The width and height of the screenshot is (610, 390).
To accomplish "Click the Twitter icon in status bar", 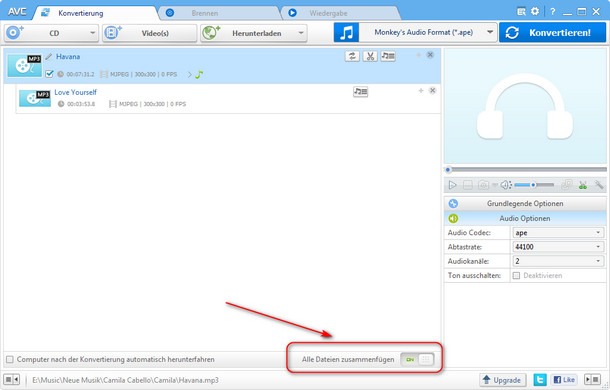I will point(540,379).
